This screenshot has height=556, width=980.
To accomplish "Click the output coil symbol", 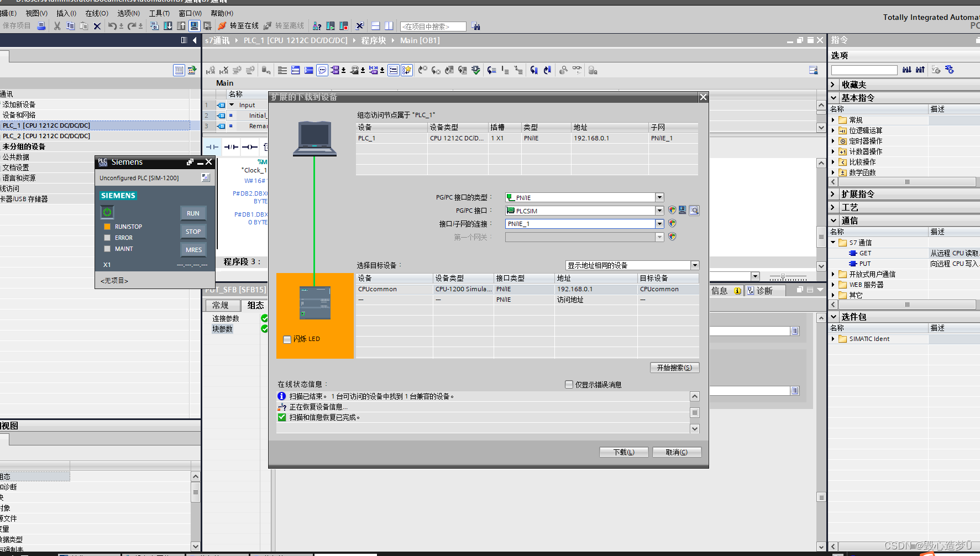I will 250,147.
